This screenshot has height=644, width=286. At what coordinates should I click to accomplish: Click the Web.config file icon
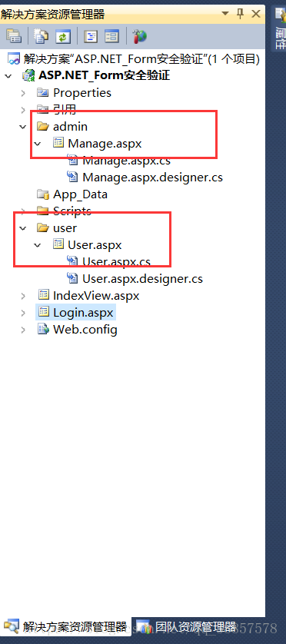click(x=44, y=330)
